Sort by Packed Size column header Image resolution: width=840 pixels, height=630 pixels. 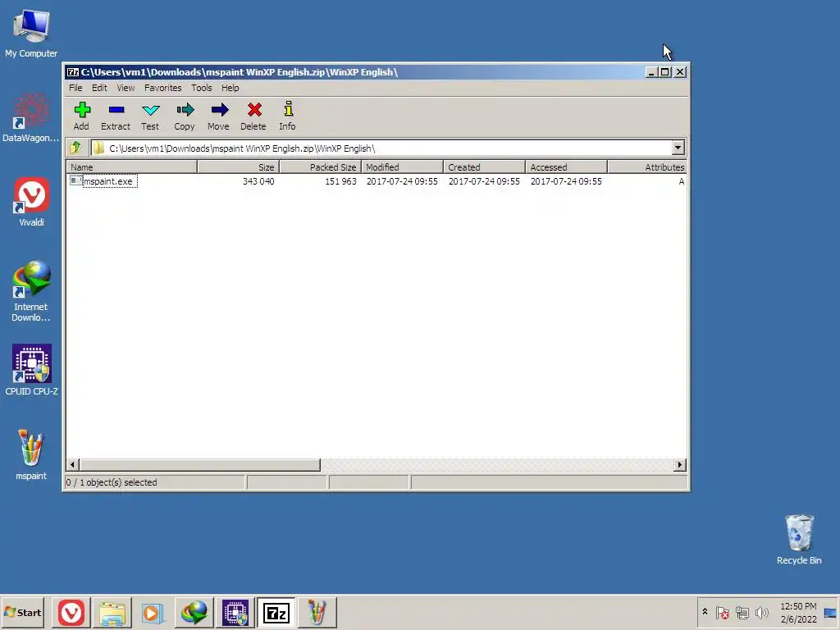point(321,167)
